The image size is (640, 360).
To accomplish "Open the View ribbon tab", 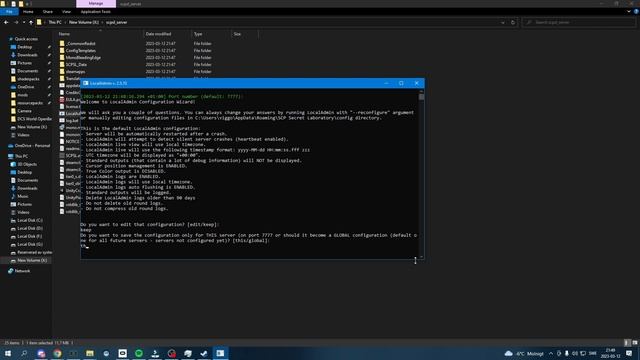I will point(66,11).
